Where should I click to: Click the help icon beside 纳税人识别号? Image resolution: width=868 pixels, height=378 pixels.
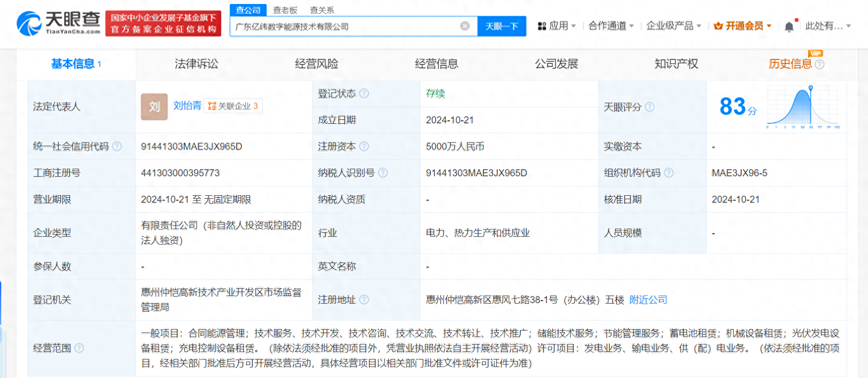(383, 173)
